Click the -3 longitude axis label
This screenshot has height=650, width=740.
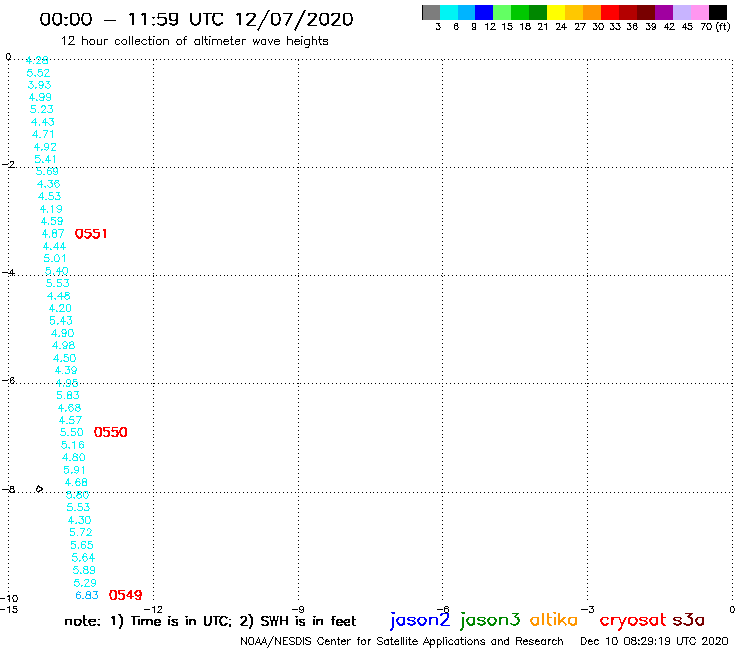(x=588, y=609)
